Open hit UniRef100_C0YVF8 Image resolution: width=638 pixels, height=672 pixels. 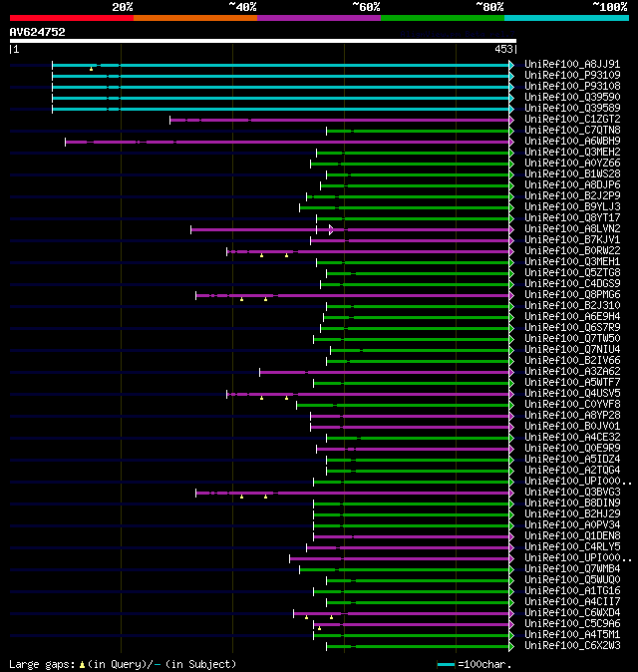pos(572,405)
